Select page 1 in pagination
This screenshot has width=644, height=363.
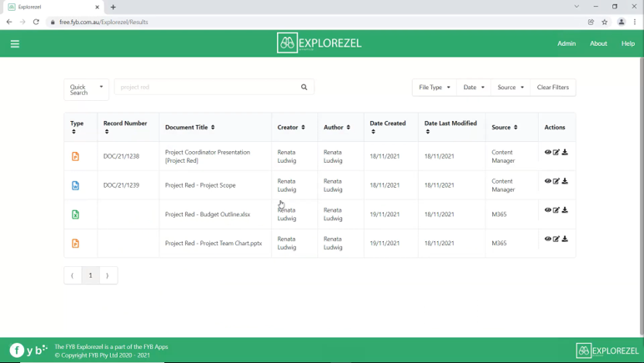[90, 275]
